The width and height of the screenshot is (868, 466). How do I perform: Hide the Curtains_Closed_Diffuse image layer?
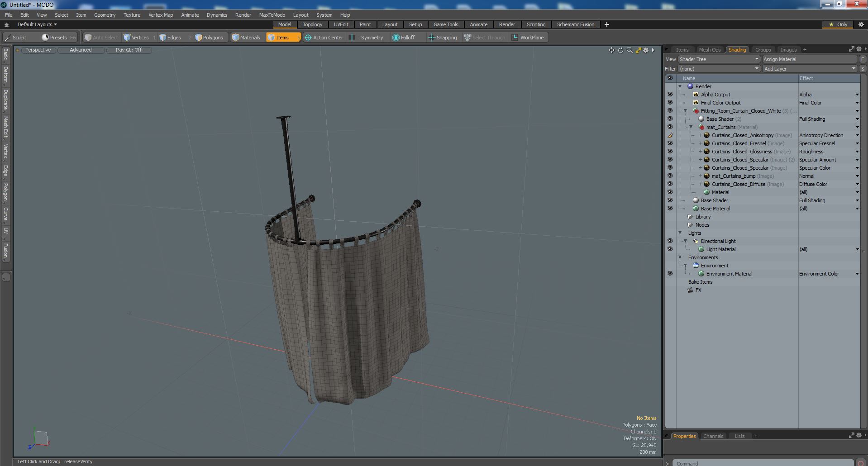[x=670, y=184]
